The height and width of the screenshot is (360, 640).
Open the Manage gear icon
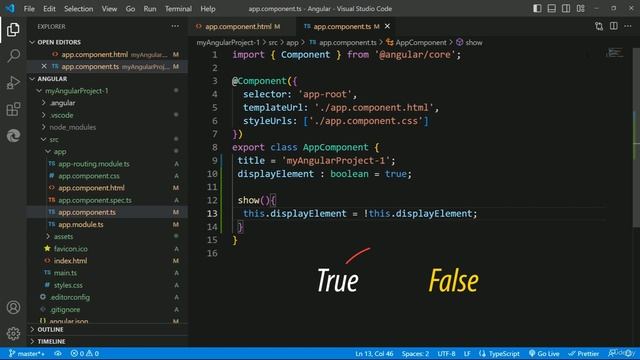[13, 333]
